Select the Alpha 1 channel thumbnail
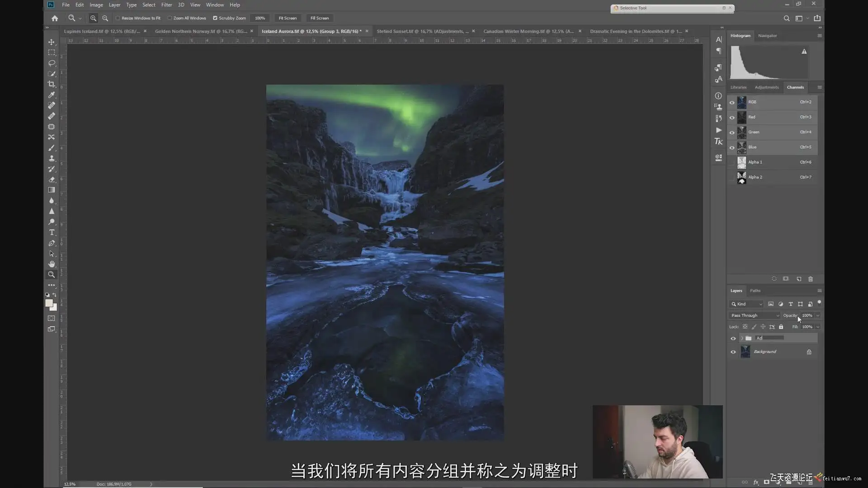The image size is (868, 488). pos(742,162)
